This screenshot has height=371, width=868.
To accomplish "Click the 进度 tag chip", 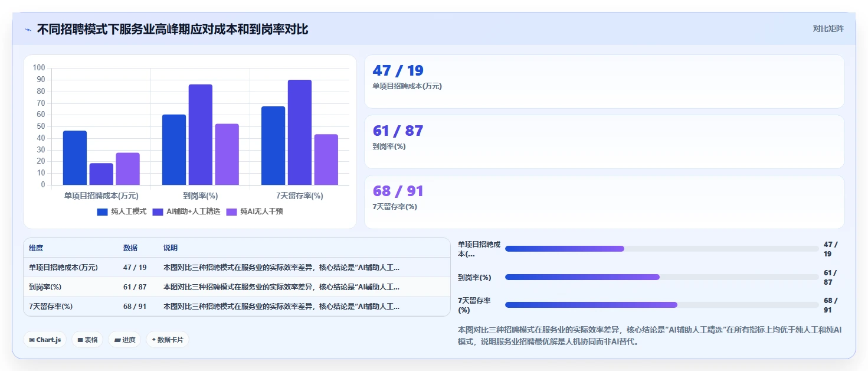I will click(125, 340).
